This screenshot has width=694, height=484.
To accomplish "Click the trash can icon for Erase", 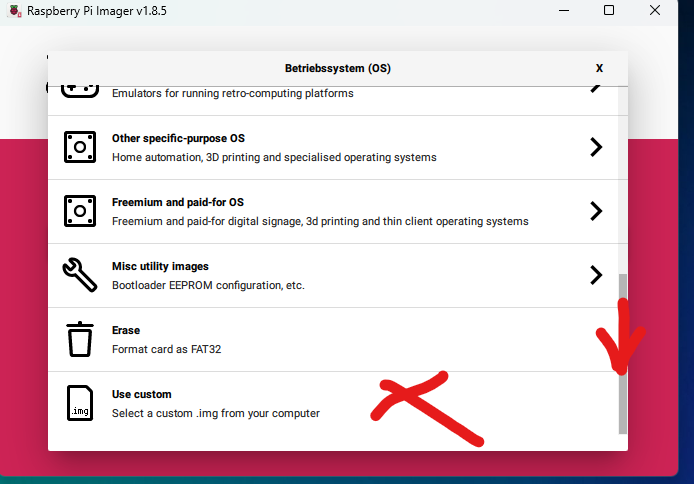I will point(80,339).
